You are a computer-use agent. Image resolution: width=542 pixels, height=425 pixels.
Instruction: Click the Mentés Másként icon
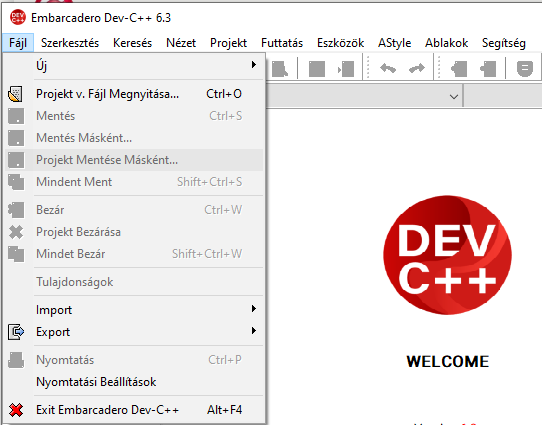click(16, 138)
